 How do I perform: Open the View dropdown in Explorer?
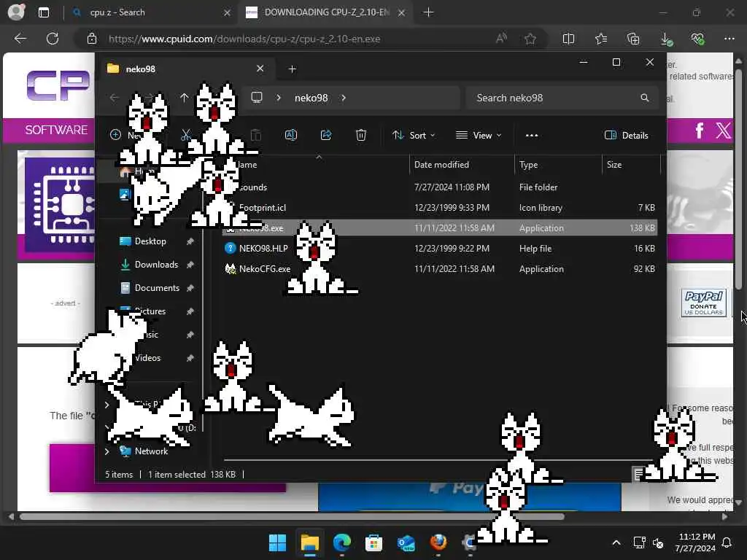click(479, 135)
